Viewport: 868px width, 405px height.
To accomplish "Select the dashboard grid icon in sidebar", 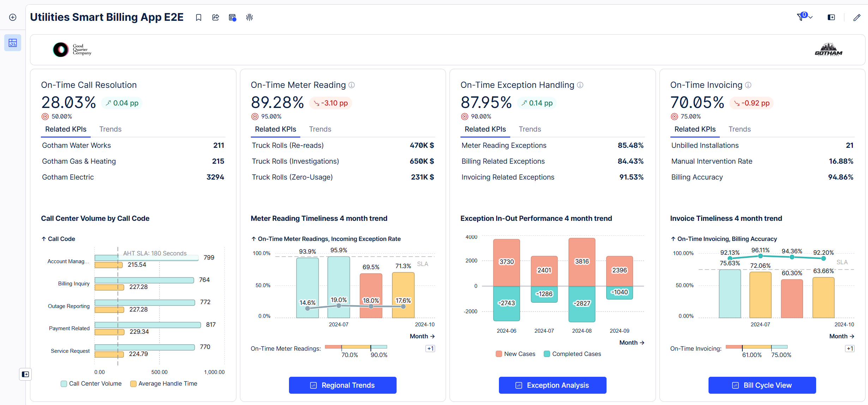I will click(13, 43).
